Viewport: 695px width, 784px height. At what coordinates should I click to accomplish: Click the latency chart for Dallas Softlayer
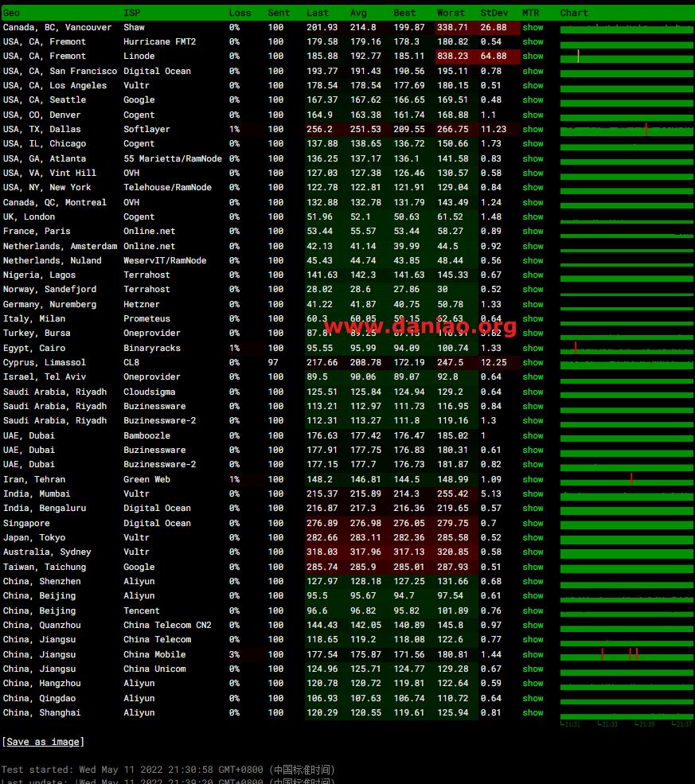(627, 130)
